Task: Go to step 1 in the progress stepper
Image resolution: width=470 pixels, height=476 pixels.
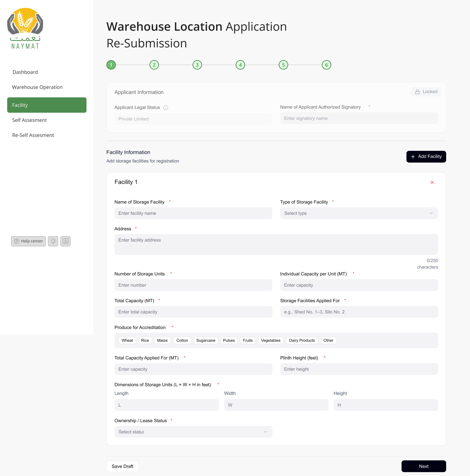Action: 111,65
